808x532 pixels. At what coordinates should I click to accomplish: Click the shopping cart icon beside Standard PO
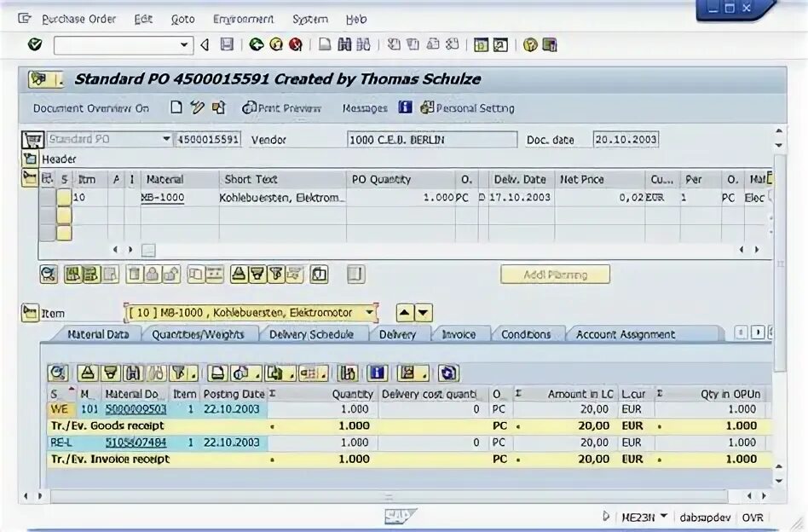32,140
